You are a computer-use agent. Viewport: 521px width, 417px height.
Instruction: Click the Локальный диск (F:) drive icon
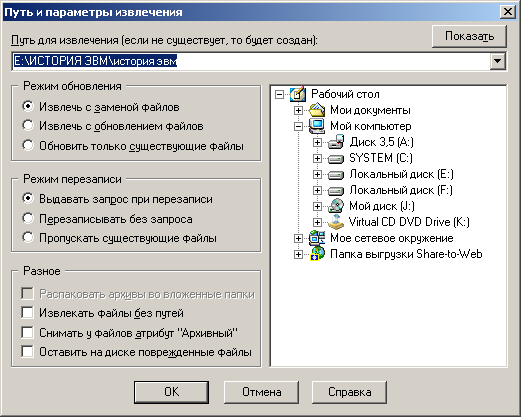coord(336,191)
